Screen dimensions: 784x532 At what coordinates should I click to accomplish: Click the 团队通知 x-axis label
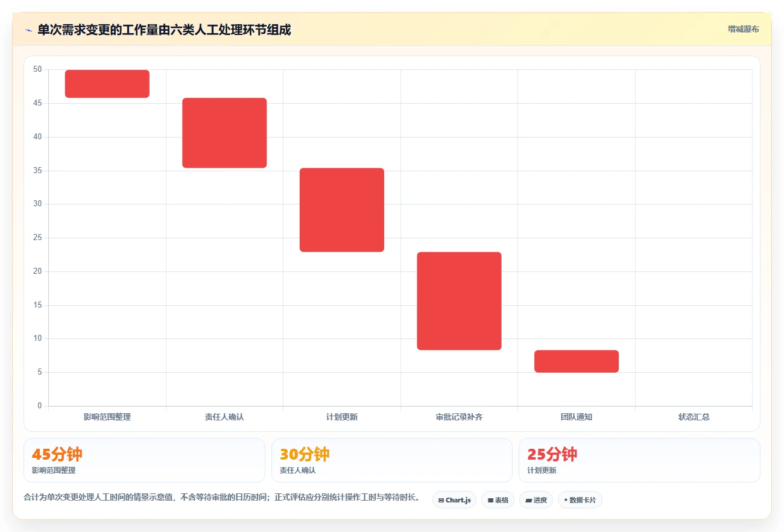(577, 417)
